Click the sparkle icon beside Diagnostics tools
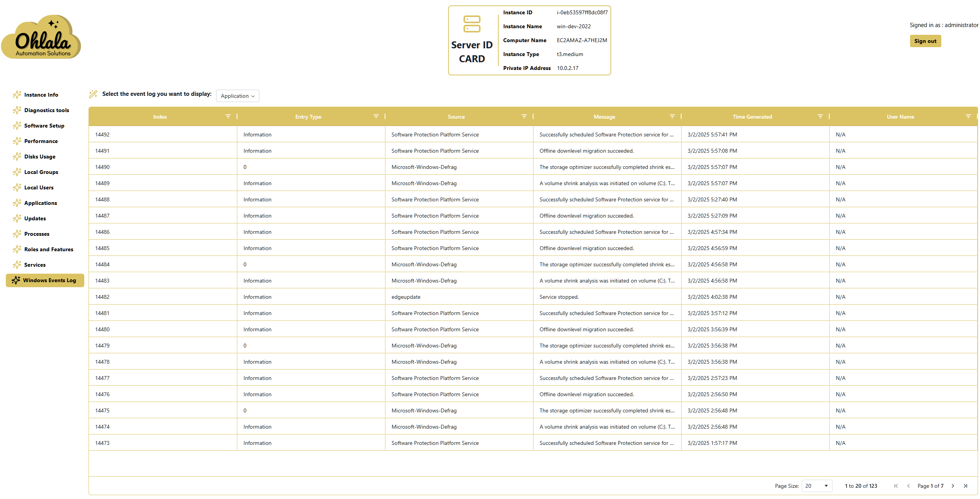This screenshot has width=980, height=499. (x=17, y=110)
